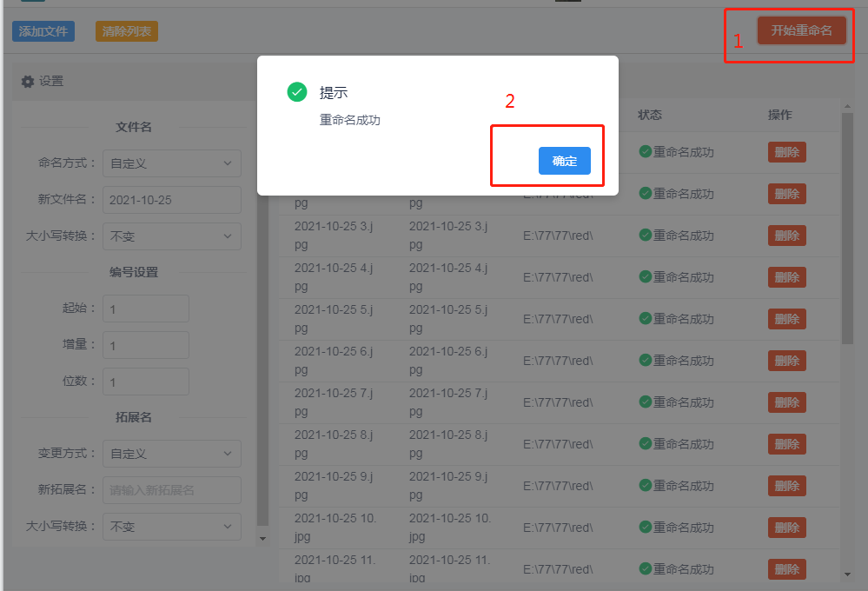868x591 pixels.
Task: Click success status icon for 11.jpg row
Action: (x=645, y=568)
